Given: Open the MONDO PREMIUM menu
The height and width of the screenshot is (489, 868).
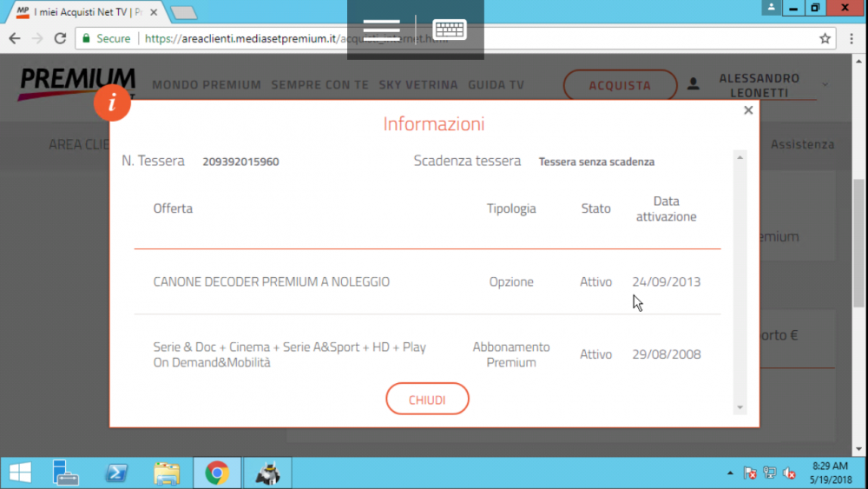Looking at the screenshot, I should 206,85.
